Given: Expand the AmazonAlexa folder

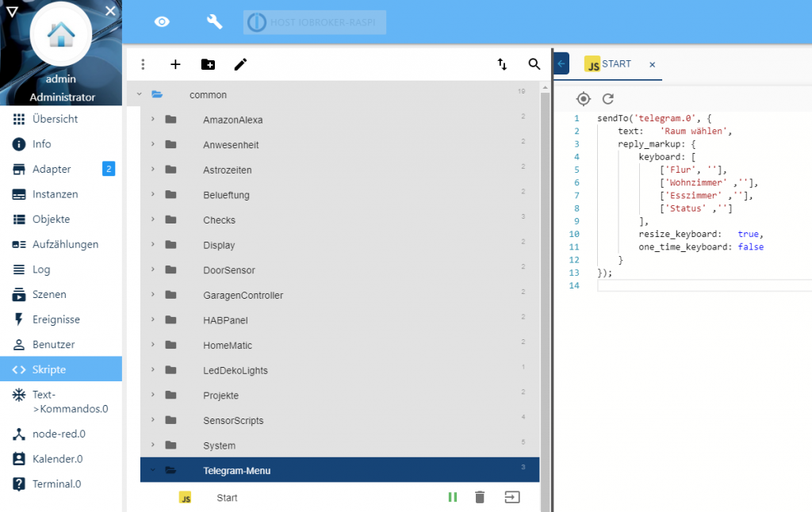Looking at the screenshot, I should click(152, 120).
